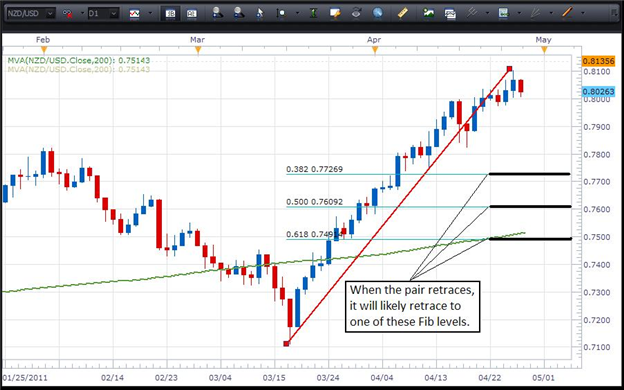
Task: Expand arrow beside chart green arrow icon
Action: click(519, 14)
